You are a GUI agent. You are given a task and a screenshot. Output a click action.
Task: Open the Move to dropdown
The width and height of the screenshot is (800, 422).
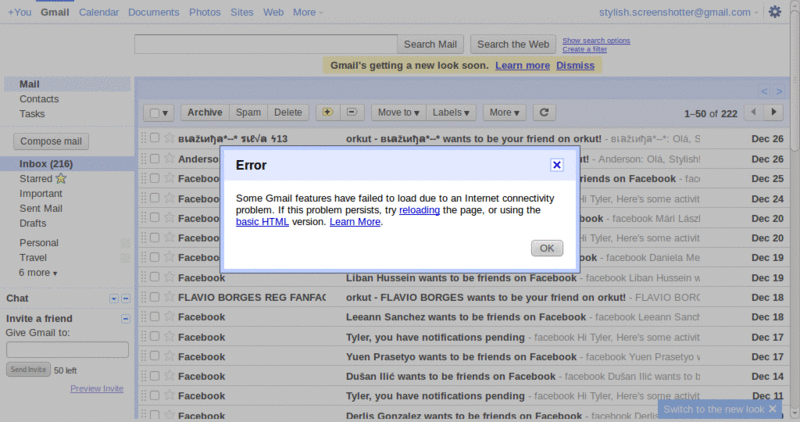click(398, 112)
